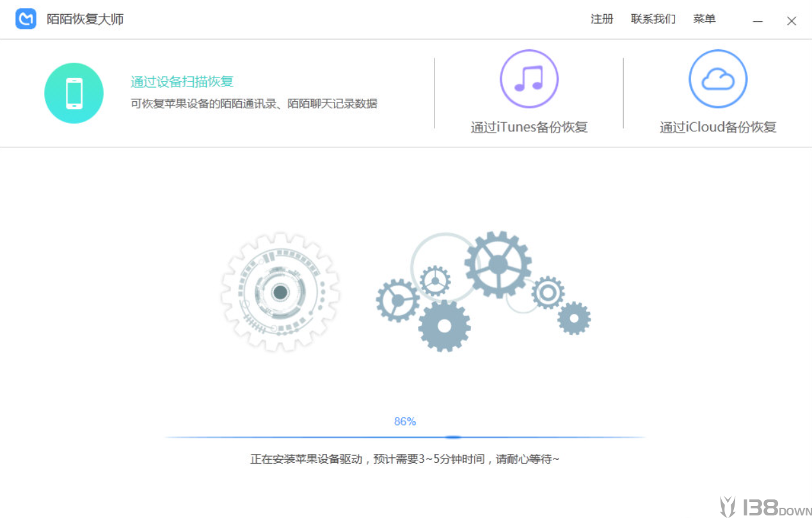
Task: Click the solid gear at bottom center
Action: pos(444,325)
